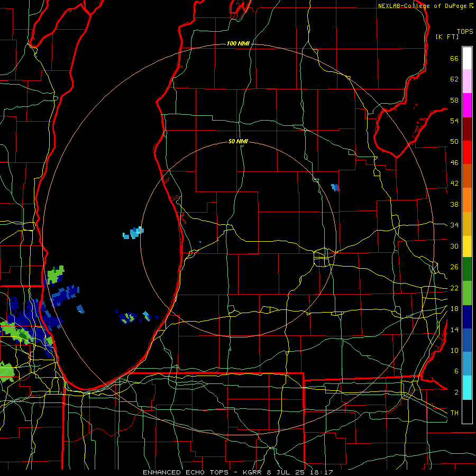This screenshot has height=476, width=476.
Task: Click the "58" legend value
Action: point(454,100)
